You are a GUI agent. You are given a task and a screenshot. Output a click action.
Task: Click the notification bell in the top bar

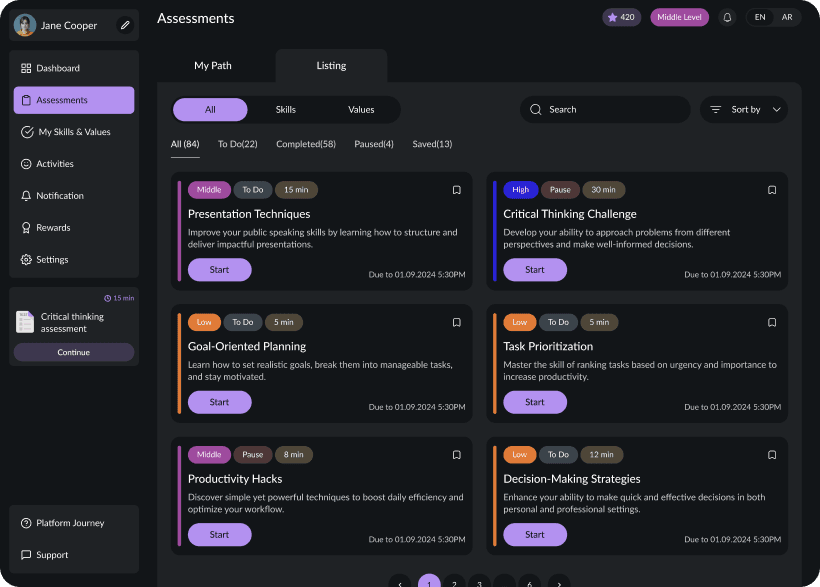click(728, 17)
